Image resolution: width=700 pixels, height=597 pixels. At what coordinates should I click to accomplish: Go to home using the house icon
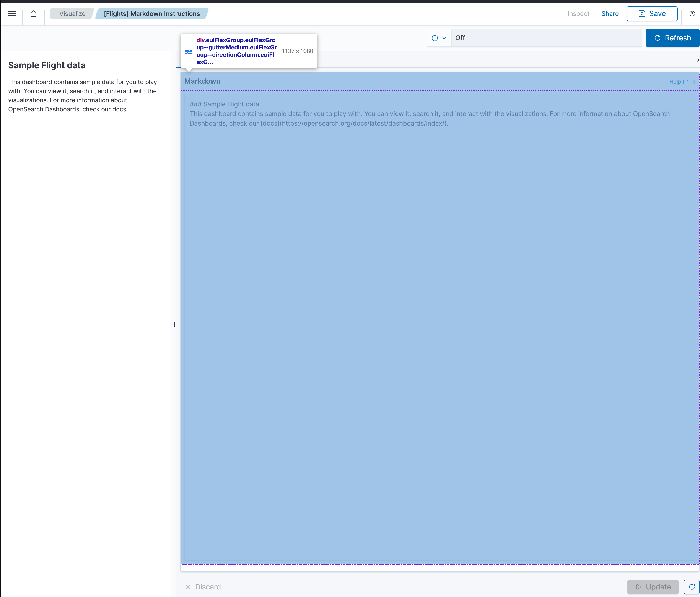[x=34, y=14]
